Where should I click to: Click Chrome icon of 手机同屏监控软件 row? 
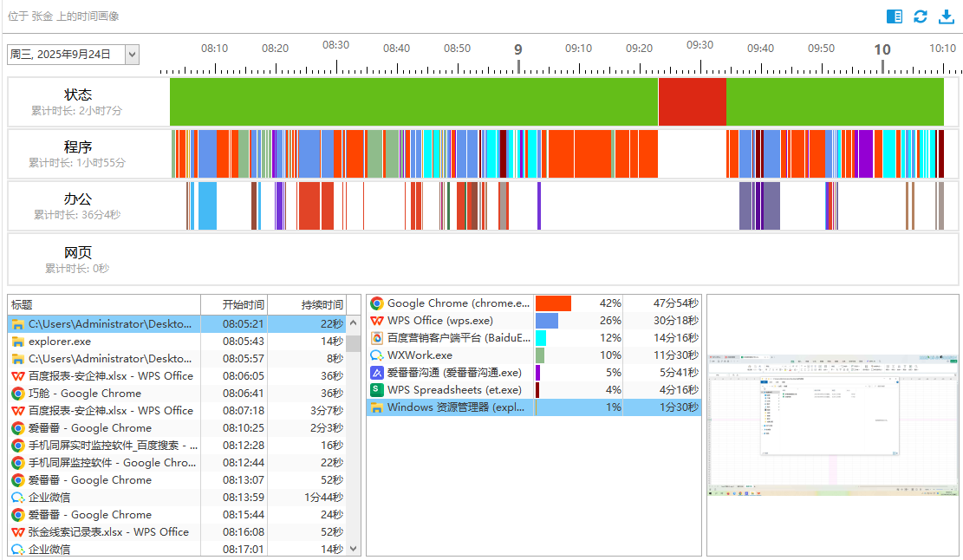click(18, 463)
